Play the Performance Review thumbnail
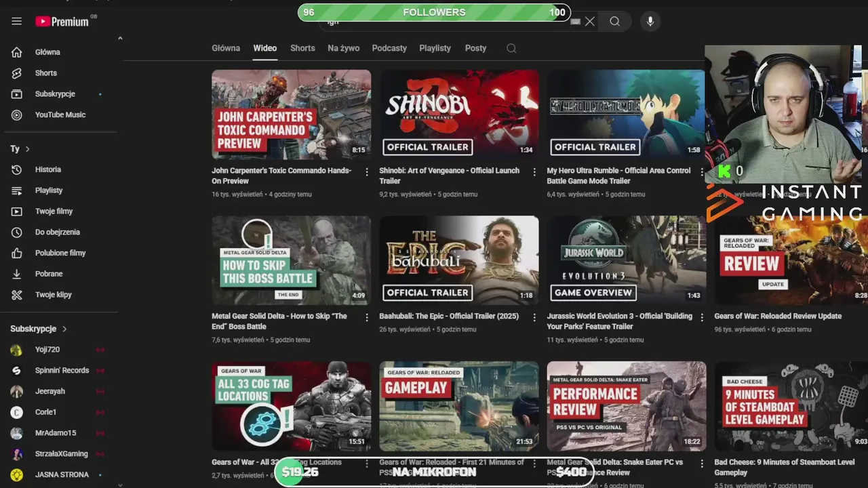 627,406
